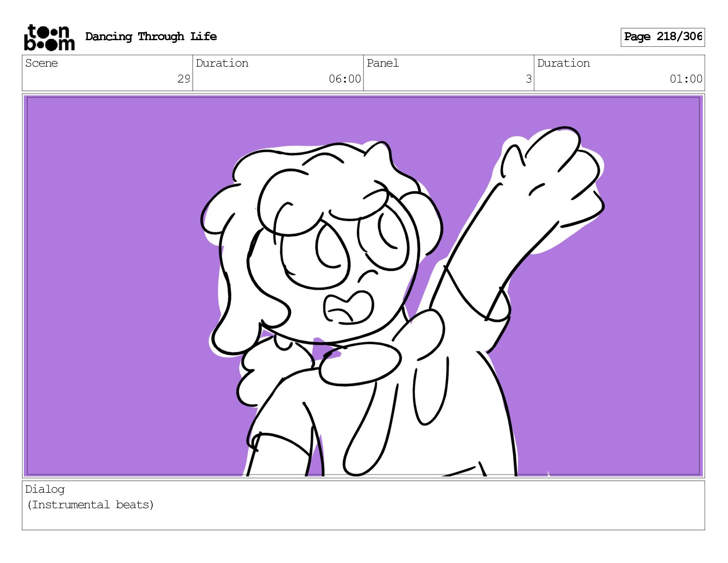
Task: Select the '(Instrumental beats)' dialog text
Action: tap(90, 505)
